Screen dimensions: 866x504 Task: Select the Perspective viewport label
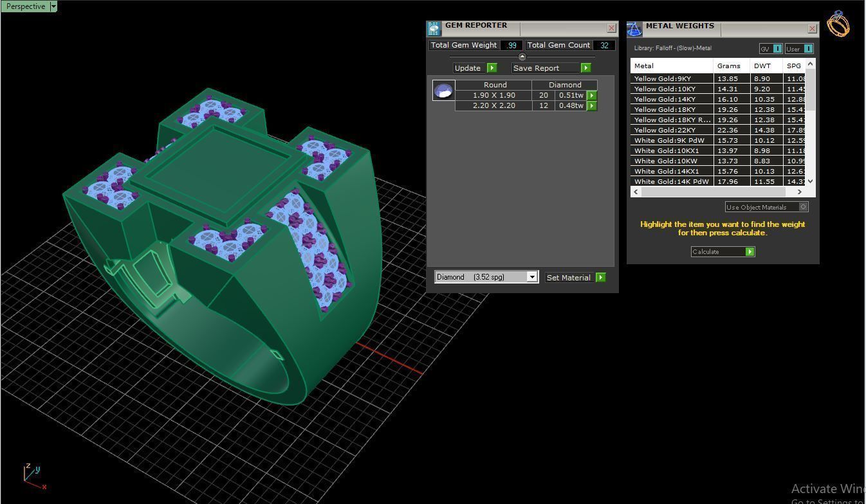(26, 6)
